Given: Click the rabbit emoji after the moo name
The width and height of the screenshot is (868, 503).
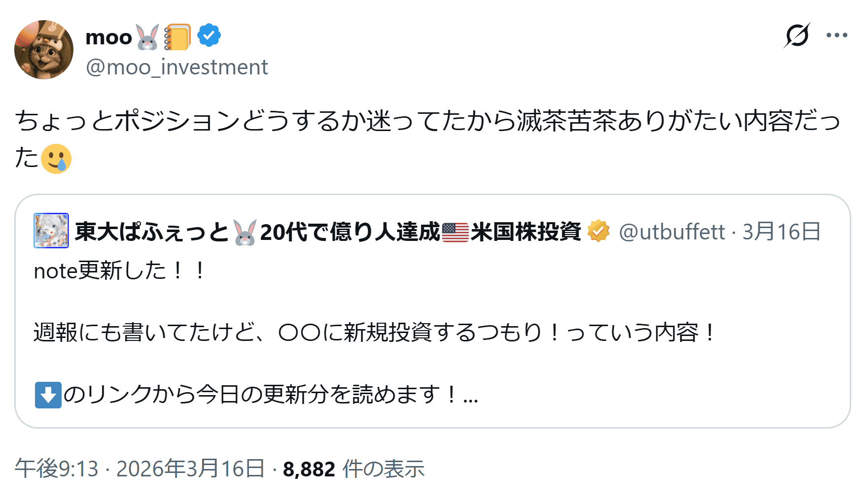Looking at the screenshot, I should pos(147,37).
